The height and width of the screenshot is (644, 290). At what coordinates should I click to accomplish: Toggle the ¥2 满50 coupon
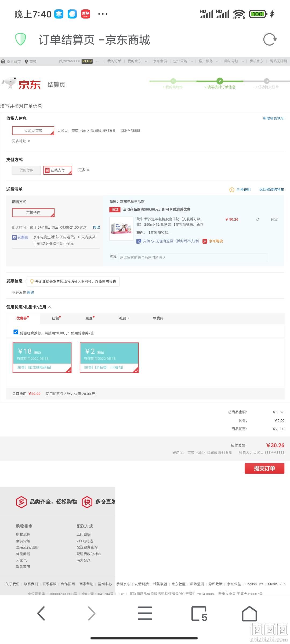pos(109,358)
